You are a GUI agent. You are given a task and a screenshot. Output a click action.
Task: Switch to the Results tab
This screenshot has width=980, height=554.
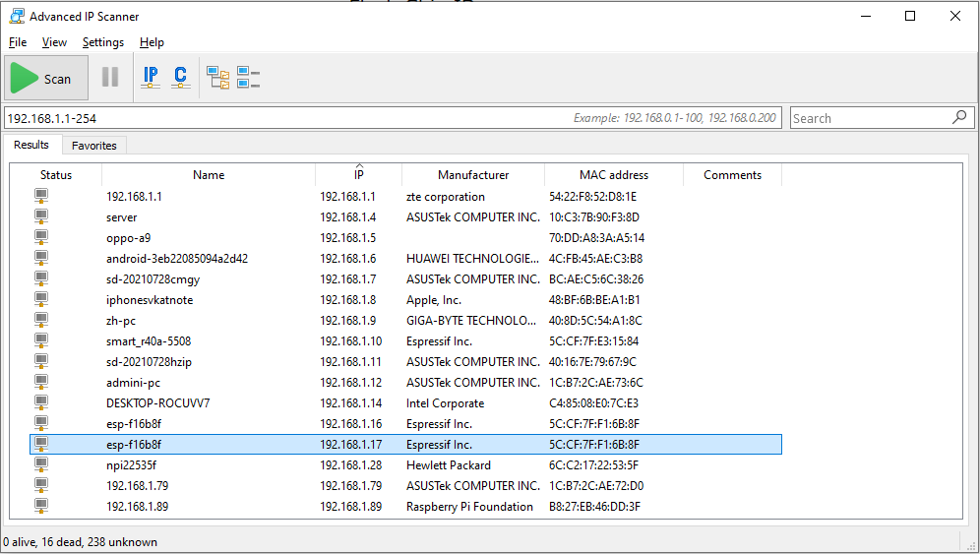click(x=31, y=145)
